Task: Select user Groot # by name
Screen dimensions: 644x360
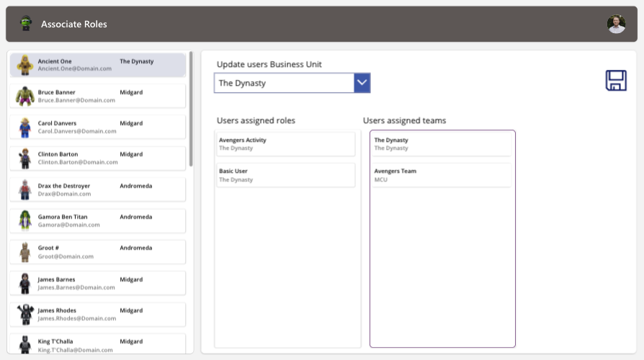Action: (x=48, y=248)
